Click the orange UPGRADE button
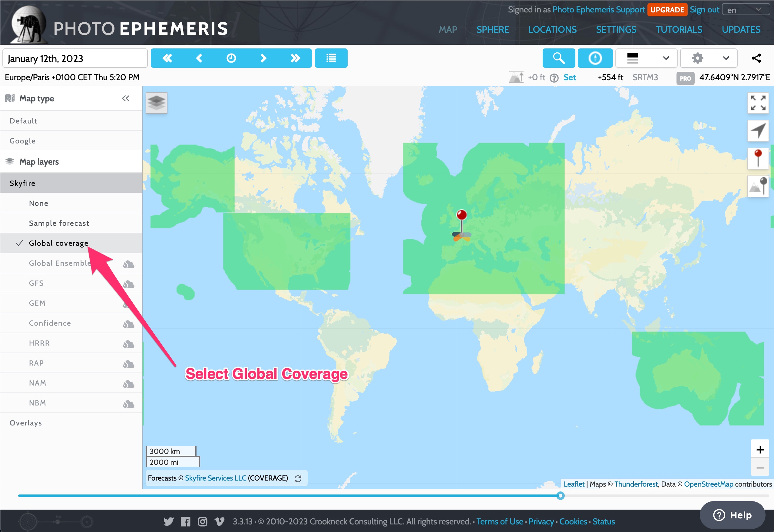774x532 pixels. (x=666, y=10)
